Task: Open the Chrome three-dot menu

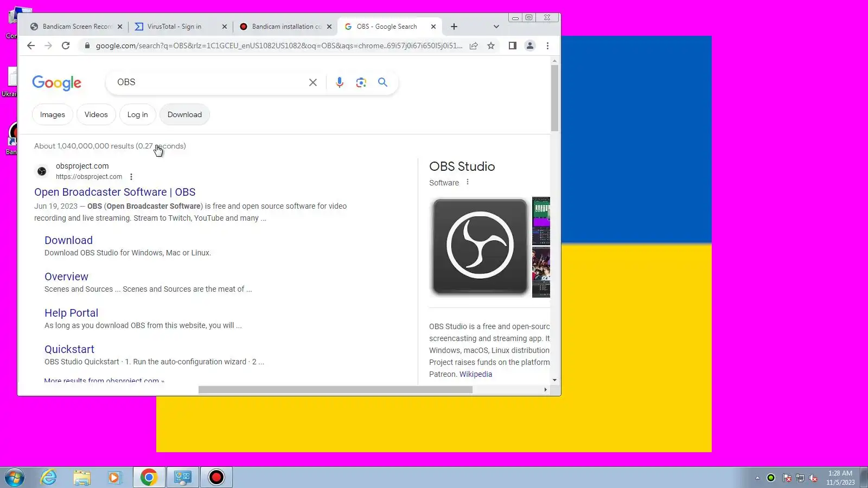Action: click(547, 46)
